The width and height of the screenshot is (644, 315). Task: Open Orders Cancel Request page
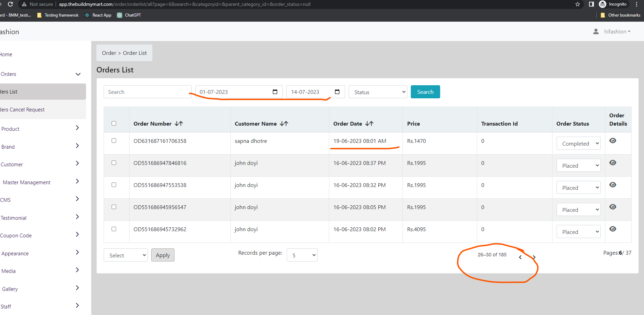43,109
